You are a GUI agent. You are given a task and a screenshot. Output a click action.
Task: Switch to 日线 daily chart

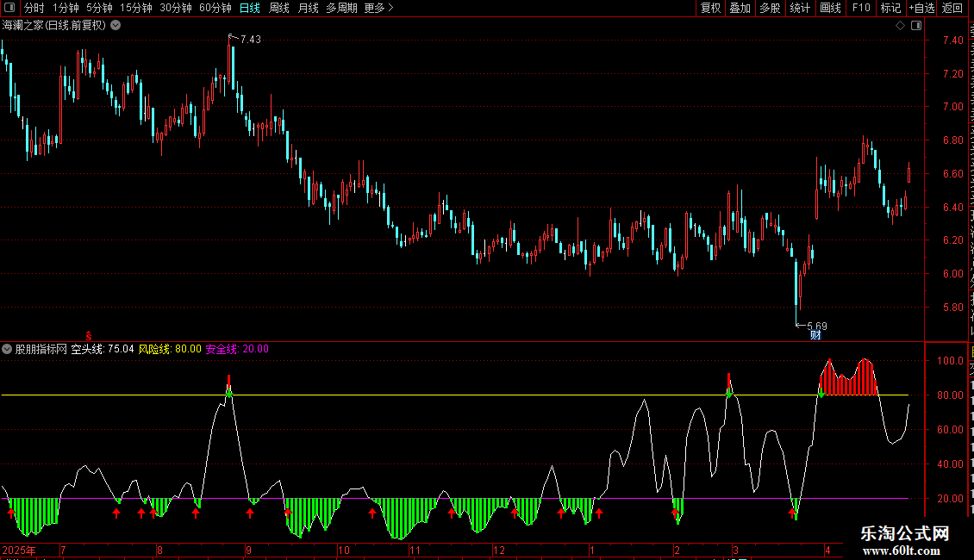[x=250, y=8]
